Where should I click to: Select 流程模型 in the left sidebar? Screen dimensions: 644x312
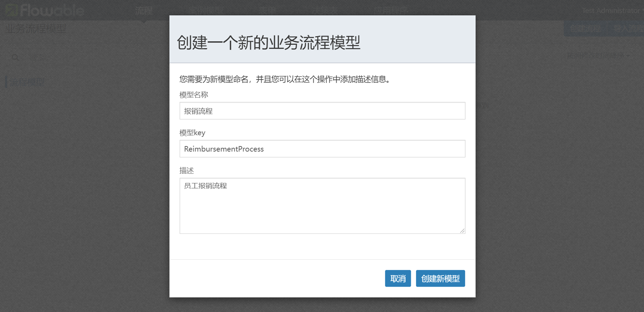click(27, 82)
